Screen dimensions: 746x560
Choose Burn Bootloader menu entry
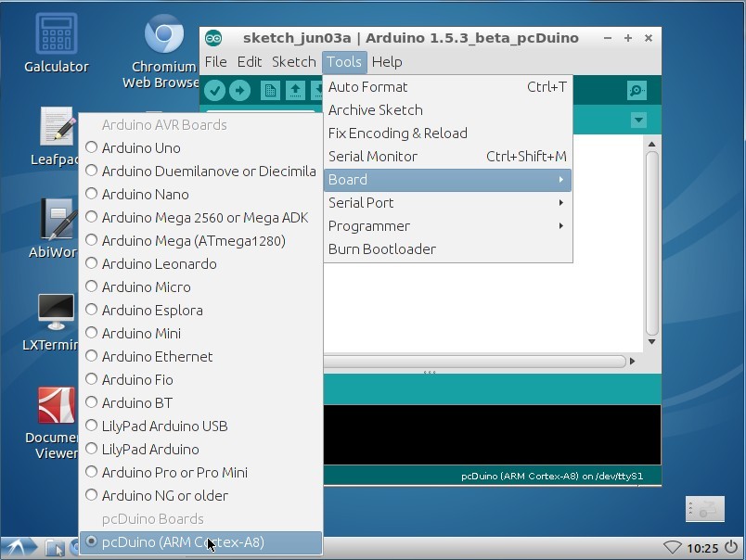tap(447, 249)
